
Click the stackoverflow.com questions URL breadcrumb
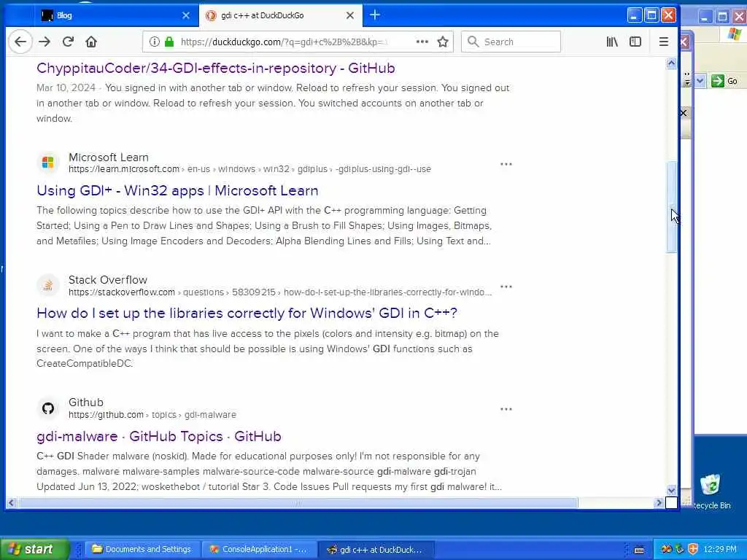280,292
